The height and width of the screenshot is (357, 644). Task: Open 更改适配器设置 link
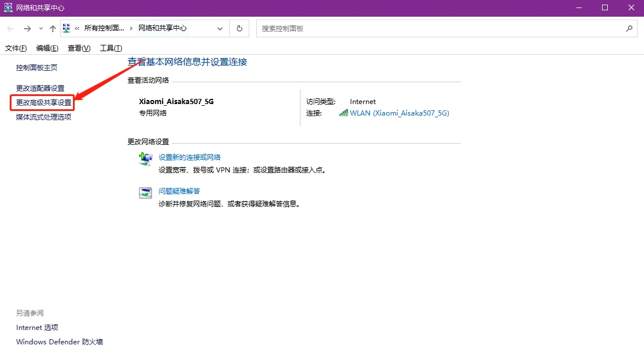point(40,88)
